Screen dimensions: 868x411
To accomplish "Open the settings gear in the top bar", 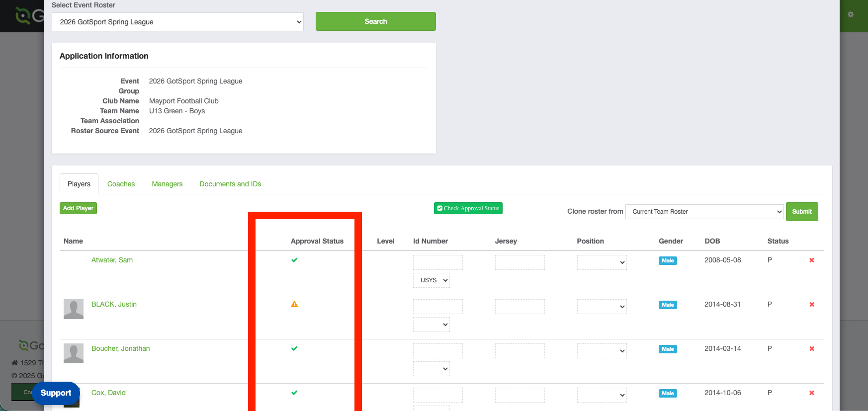I will pyautogui.click(x=851, y=14).
